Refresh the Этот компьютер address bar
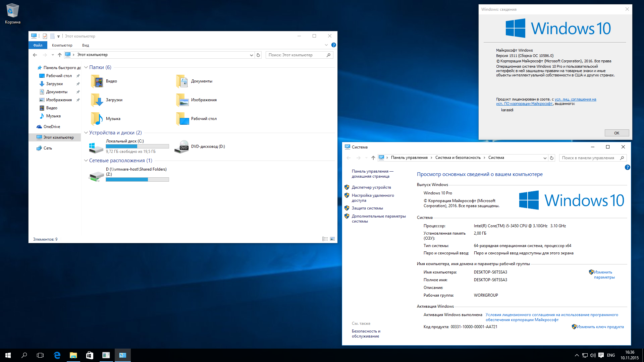Image resolution: width=644 pixels, height=362 pixels. coord(258,55)
